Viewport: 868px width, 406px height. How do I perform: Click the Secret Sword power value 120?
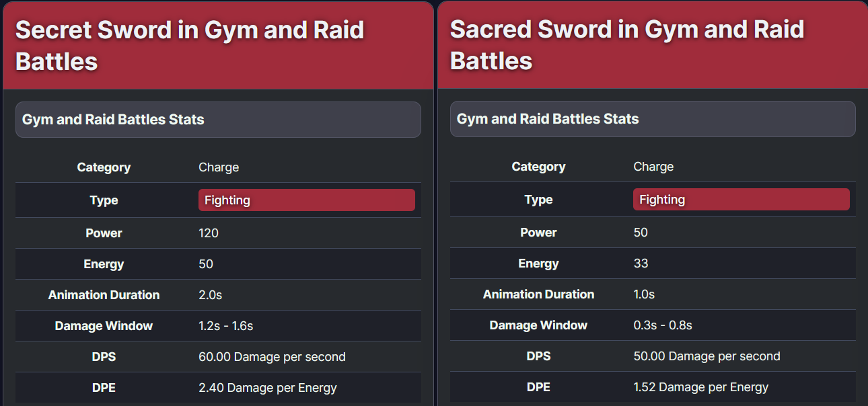click(209, 233)
